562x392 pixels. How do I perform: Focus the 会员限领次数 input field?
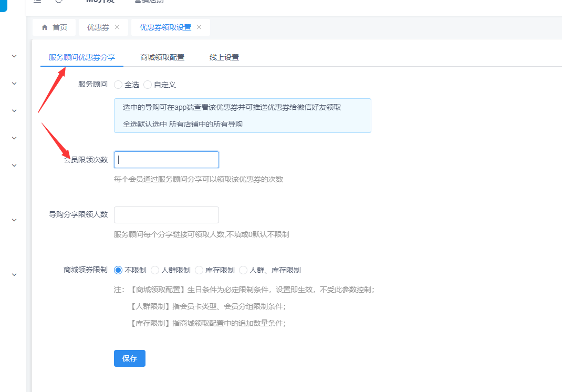click(166, 160)
